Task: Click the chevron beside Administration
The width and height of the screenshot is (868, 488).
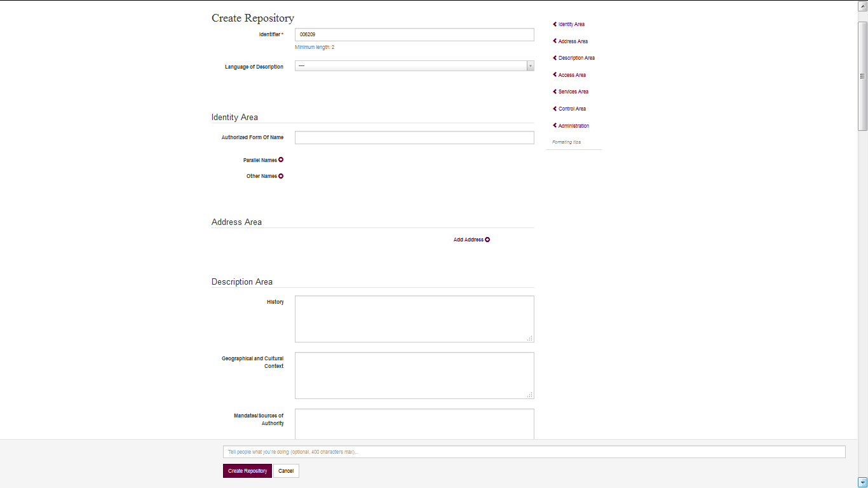Action: click(x=554, y=125)
